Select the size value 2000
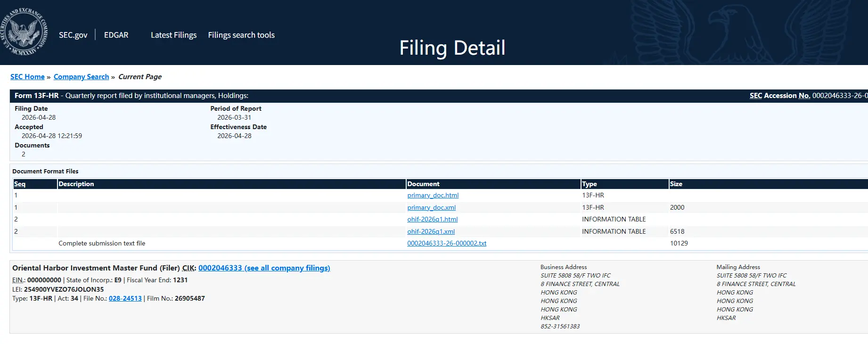Screen dimensions: 868x344 pyautogui.click(x=677, y=207)
